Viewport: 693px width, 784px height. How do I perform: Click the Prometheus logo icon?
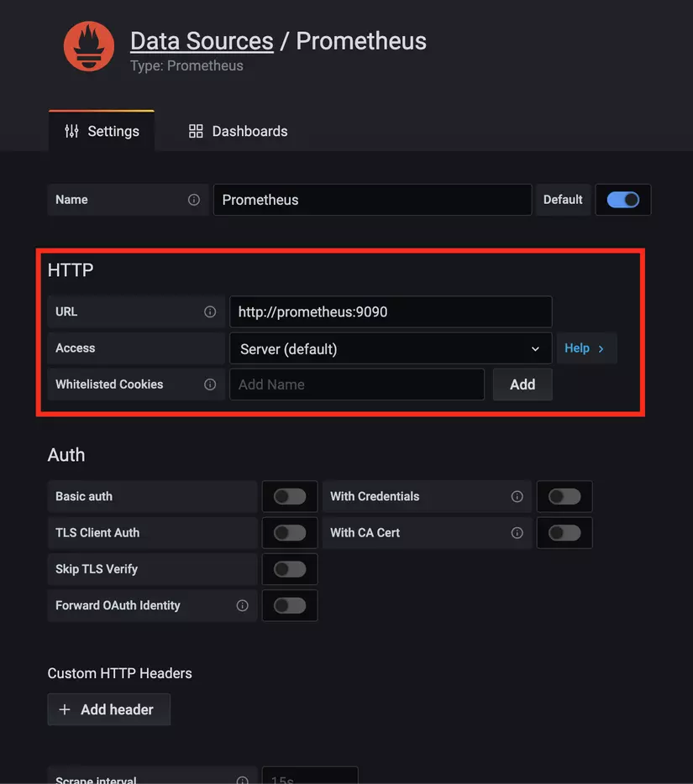[88, 46]
